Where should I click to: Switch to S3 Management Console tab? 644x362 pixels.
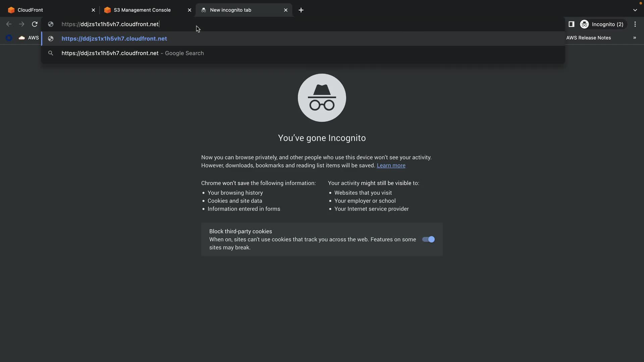click(x=142, y=10)
